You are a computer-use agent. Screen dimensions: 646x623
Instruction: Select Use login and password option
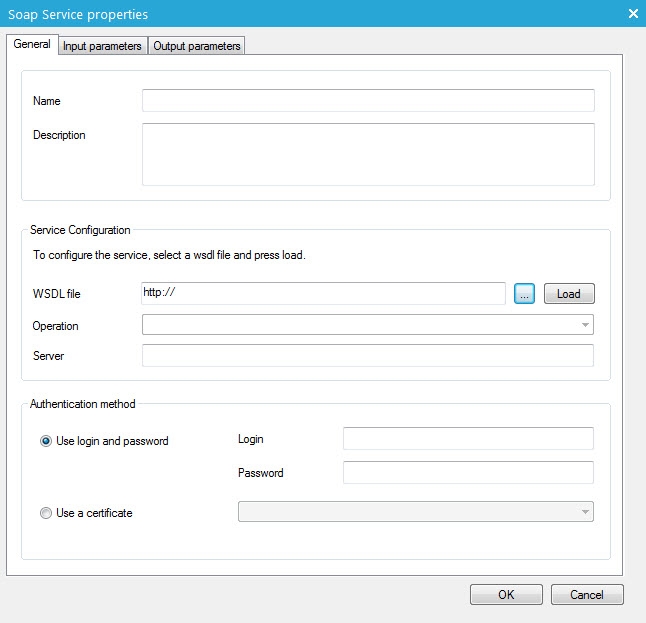tap(46, 441)
